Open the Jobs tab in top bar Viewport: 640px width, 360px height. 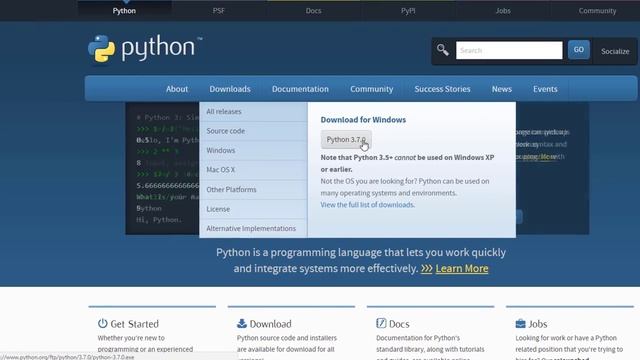(x=503, y=11)
